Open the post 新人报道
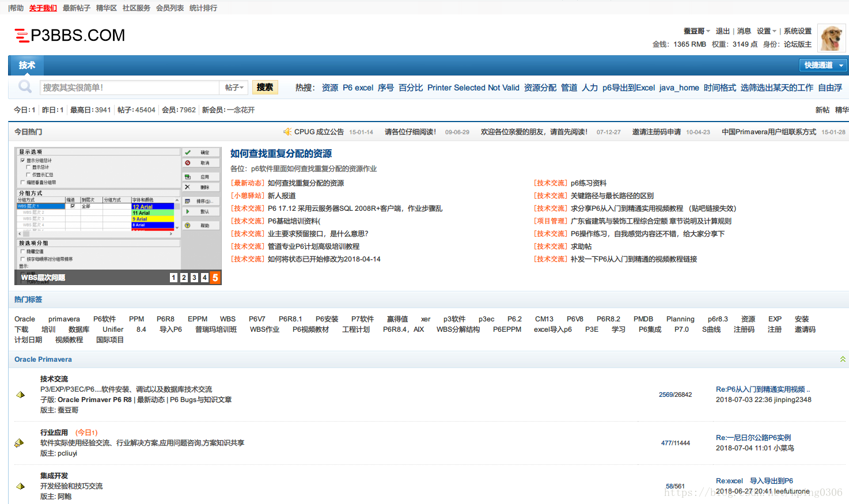This screenshot has width=849, height=504. point(282,196)
